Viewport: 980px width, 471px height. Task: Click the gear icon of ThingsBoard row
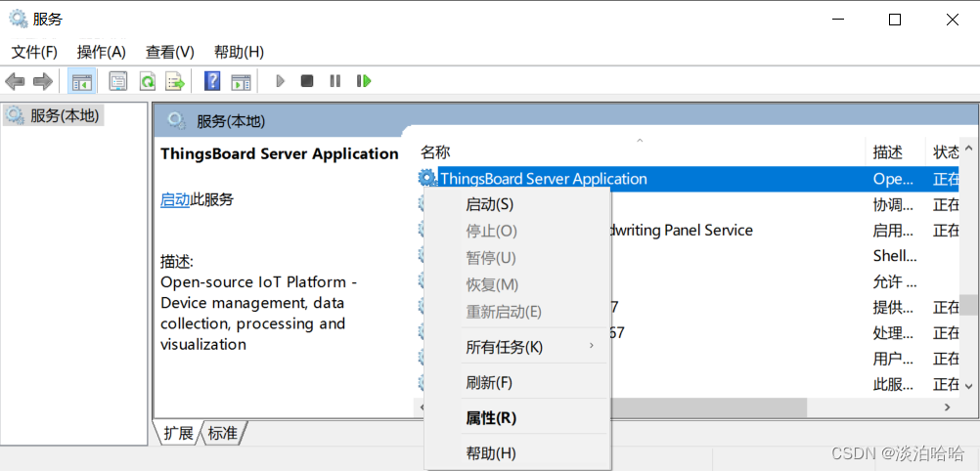(426, 179)
